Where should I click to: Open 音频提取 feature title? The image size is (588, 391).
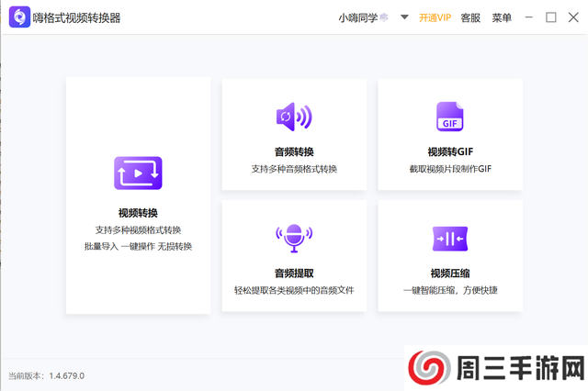[294, 273]
